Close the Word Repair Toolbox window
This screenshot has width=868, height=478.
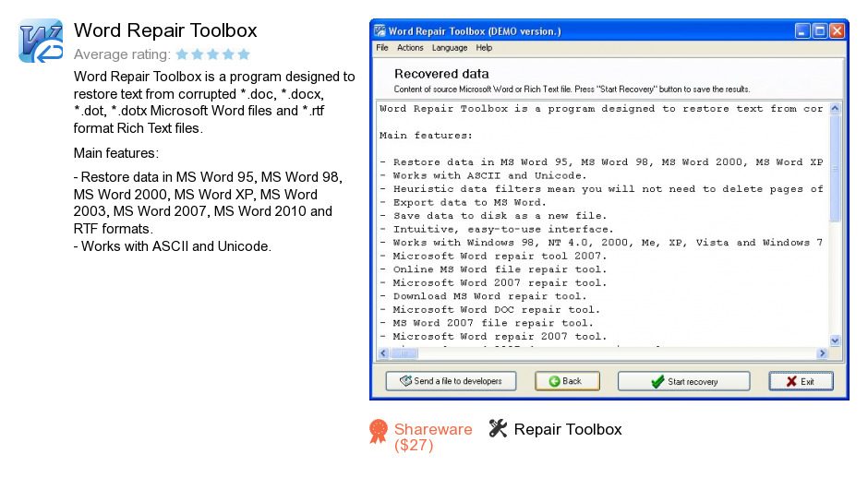click(837, 31)
